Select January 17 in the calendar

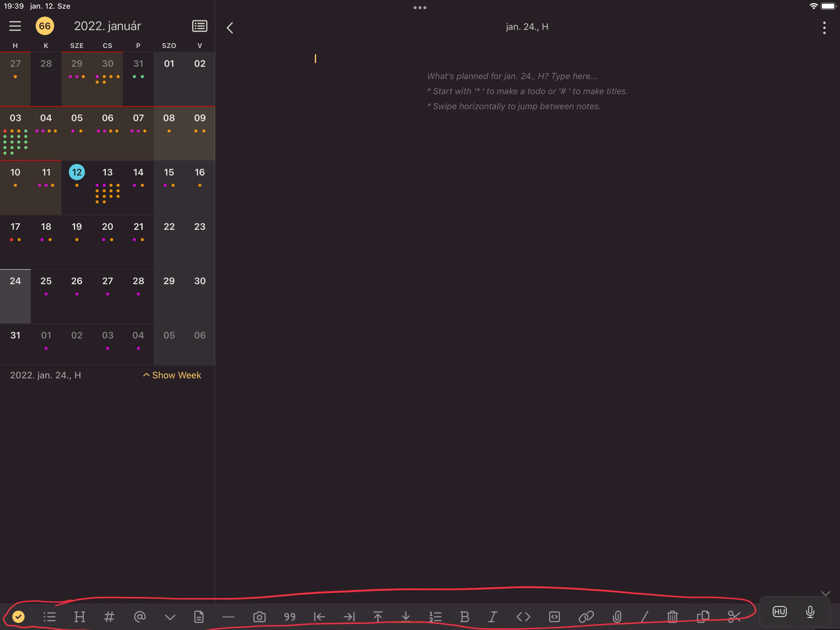click(15, 242)
